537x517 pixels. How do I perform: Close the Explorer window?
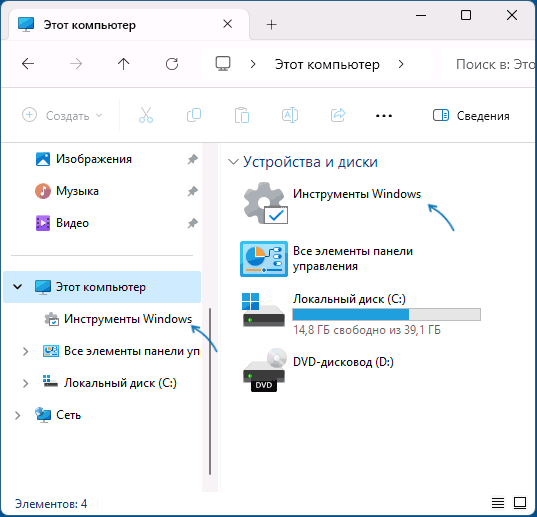512,15
